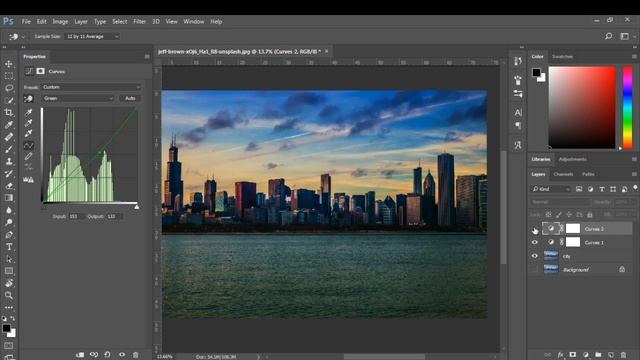Open the Preset dropdown showing Custom
640x360 pixels.
[x=91, y=87]
